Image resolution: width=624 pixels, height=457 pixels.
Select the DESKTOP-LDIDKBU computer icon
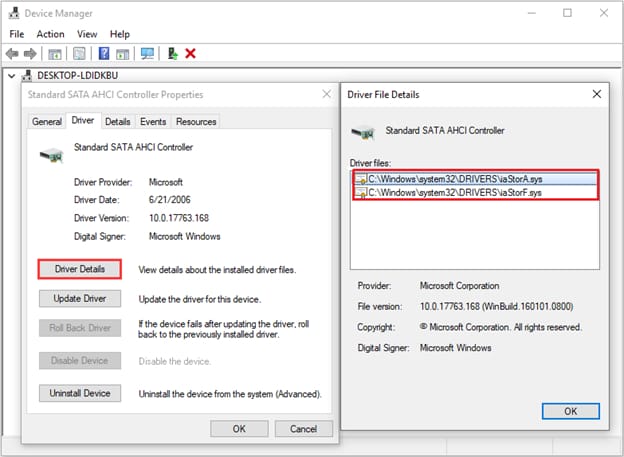27,75
